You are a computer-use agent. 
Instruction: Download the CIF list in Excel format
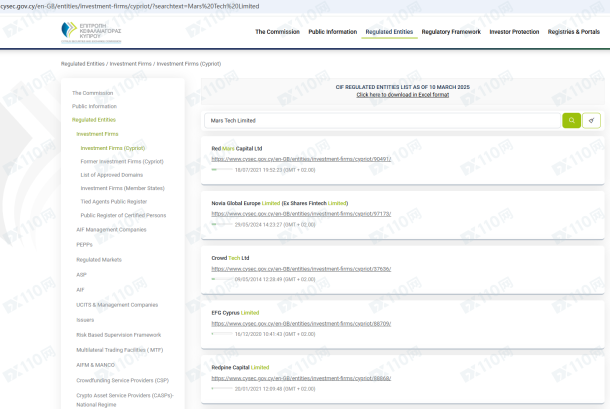[403, 95]
